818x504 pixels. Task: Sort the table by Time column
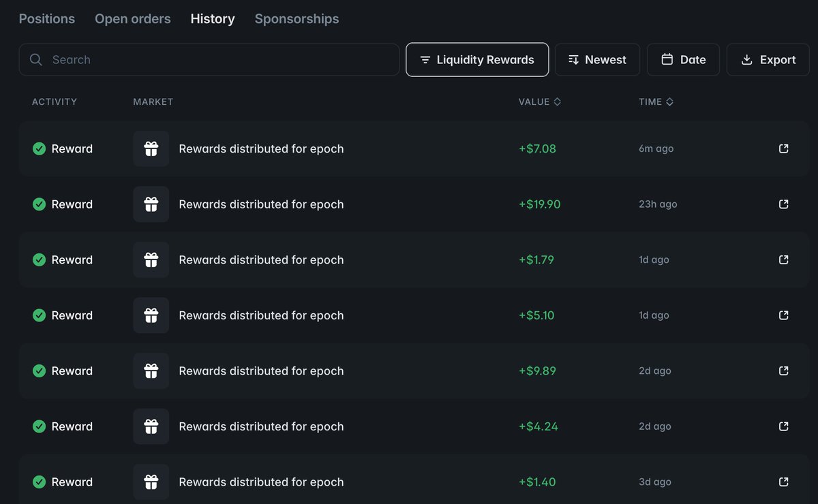pyautogui.click(x=656, y=101)
